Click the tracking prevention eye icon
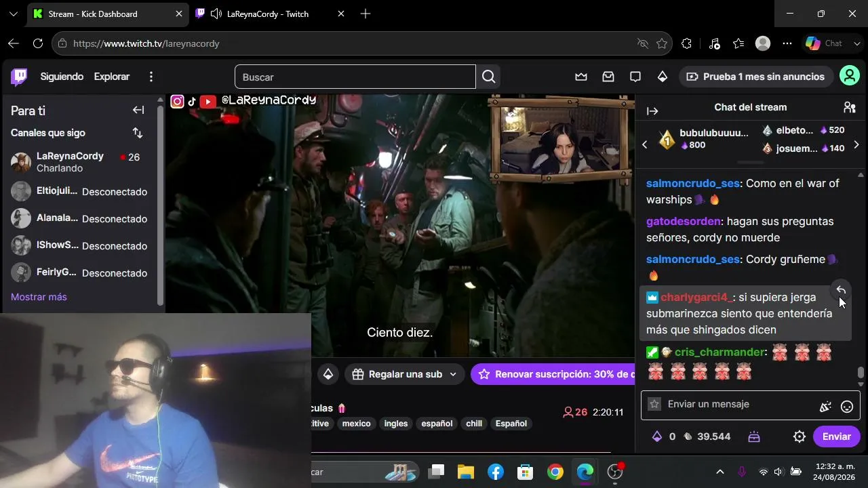This screenshot has height=488, width=868. point(643,43)
